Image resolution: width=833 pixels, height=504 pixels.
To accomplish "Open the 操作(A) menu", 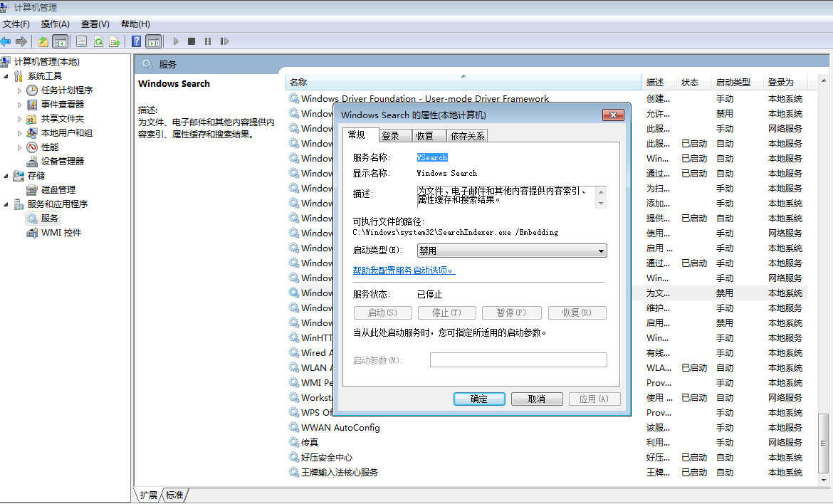I will [x=56, y=24].
